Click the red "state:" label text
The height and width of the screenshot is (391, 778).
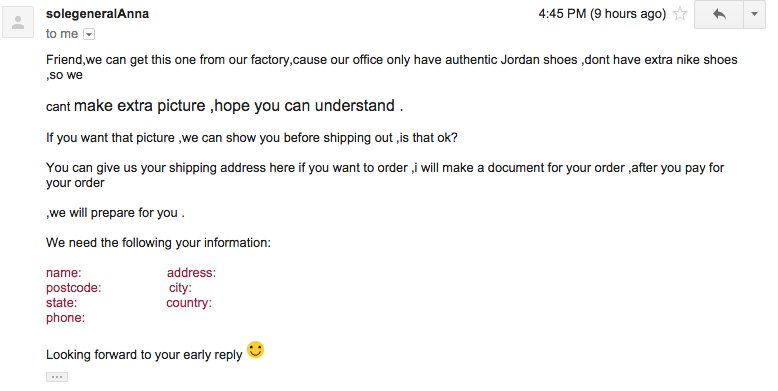[x=62, y=303]
